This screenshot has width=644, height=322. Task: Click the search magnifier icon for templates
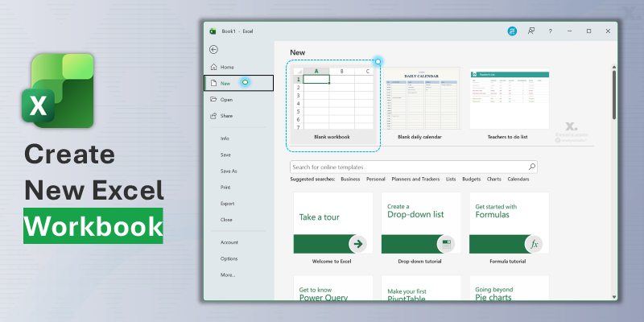[531, 167]
